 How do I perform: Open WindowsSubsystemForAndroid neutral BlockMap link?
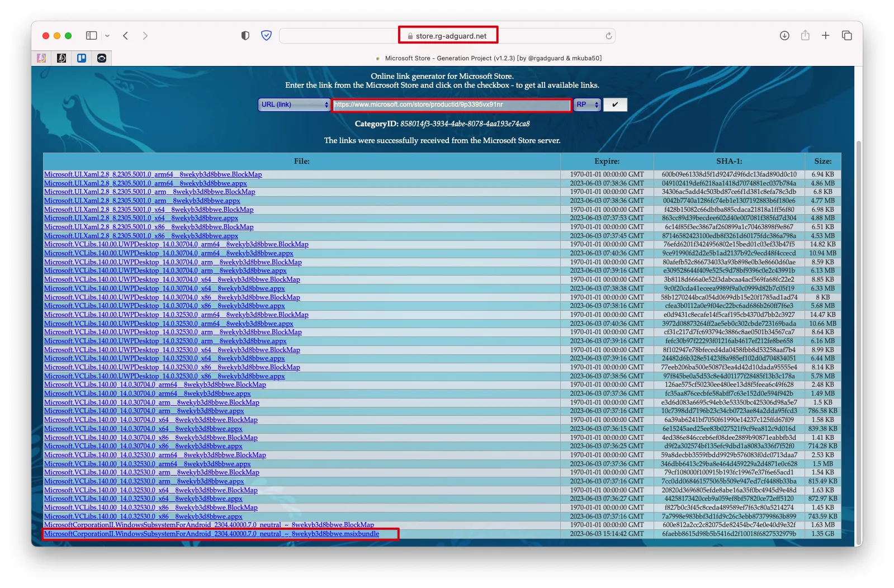click(x=209, y=525)
